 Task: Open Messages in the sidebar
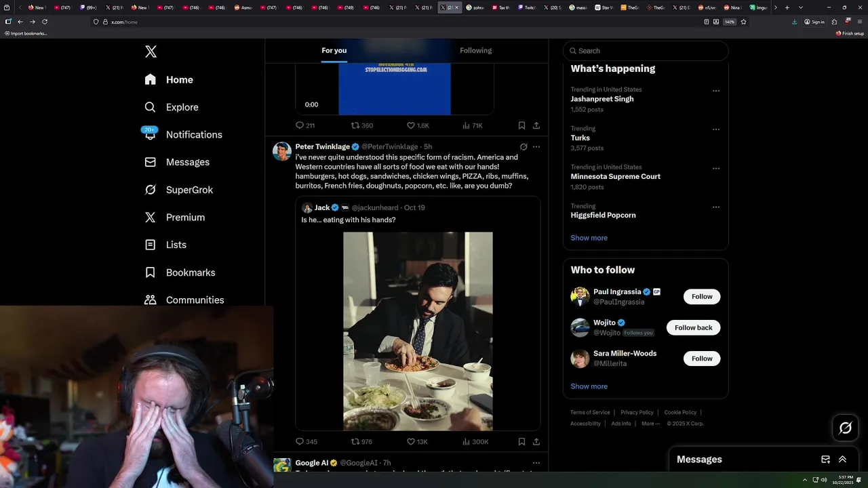[177, 162]
